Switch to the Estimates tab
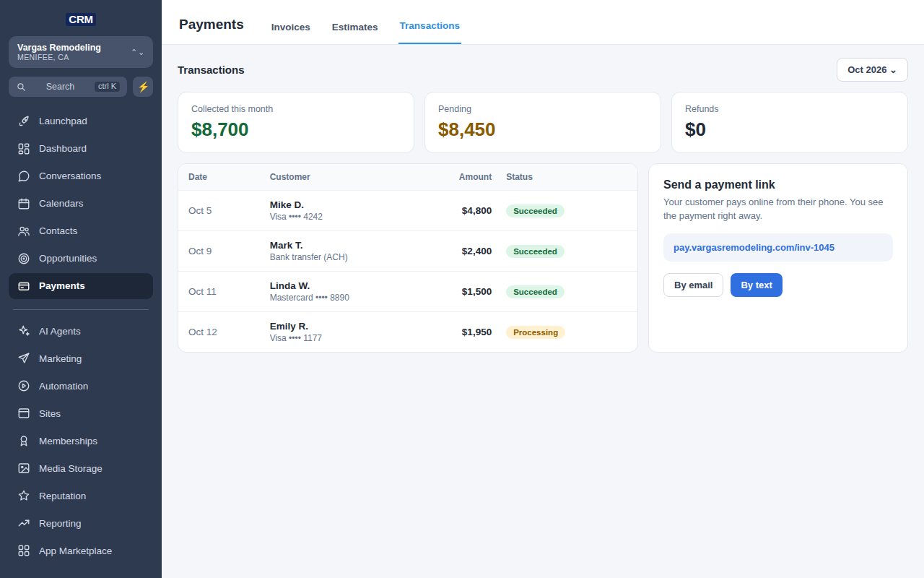The width and height of the screenshot is (924, 578). (x=355, y=27)
